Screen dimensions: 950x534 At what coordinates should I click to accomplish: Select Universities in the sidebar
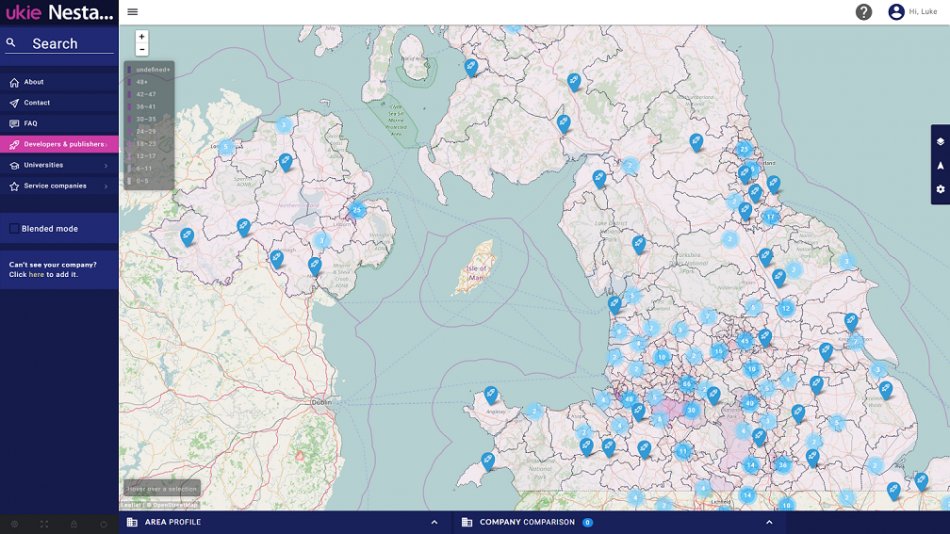pyautogui.click(x=59, y=165)
